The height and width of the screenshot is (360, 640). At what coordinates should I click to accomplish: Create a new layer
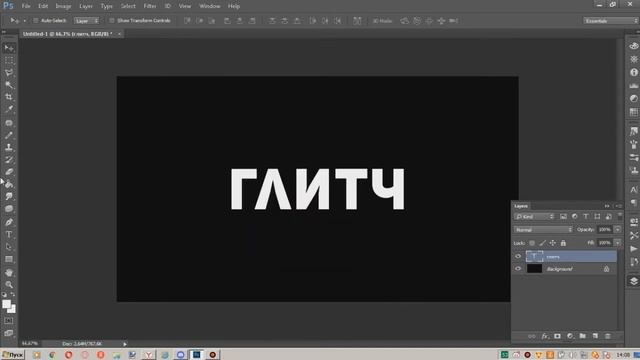pyautogui.click(x=595, y=336)
